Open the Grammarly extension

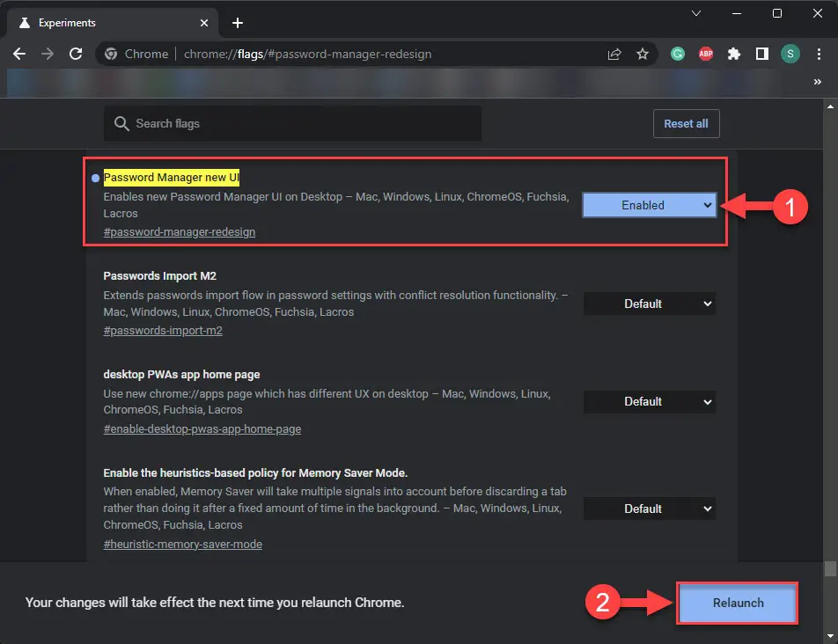click(x=678, y=54)
